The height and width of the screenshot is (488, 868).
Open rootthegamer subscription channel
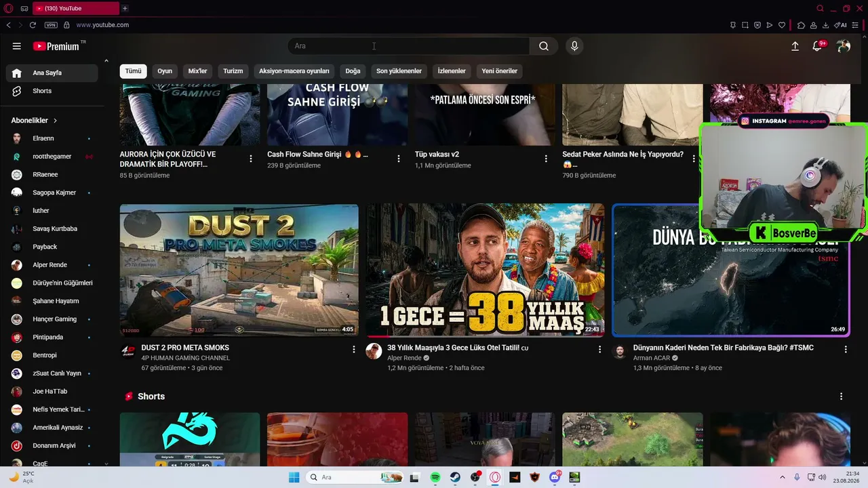52,157
